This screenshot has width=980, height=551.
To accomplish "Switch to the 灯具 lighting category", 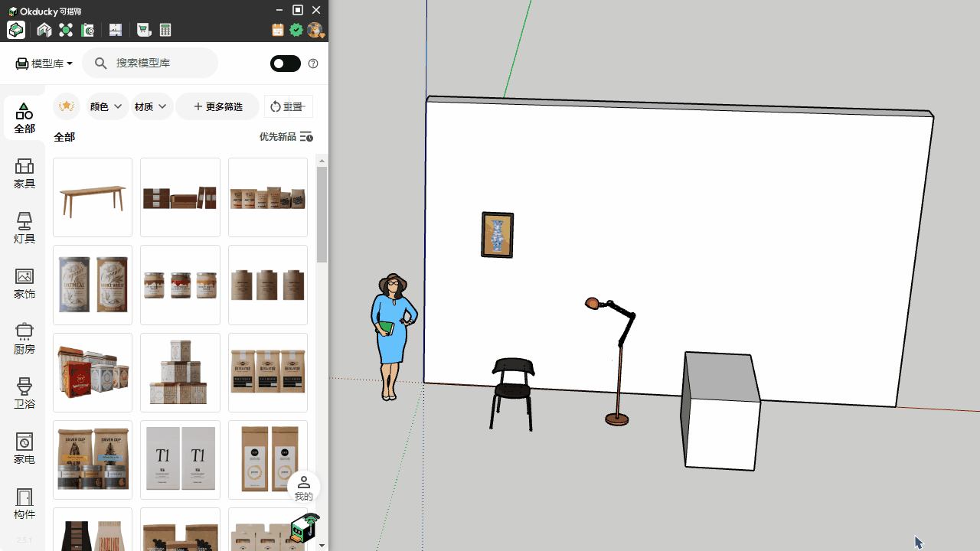I will click(x=24, y=228).
